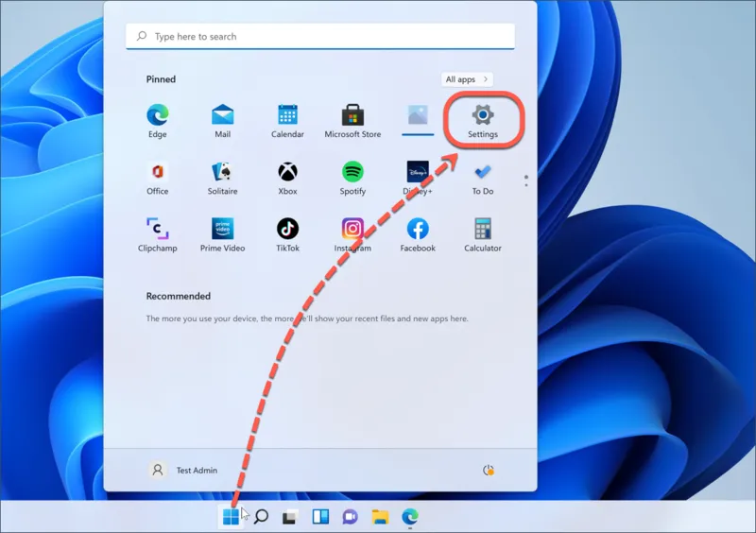Click the Windows Start button on taskbar

pos(231,517)
